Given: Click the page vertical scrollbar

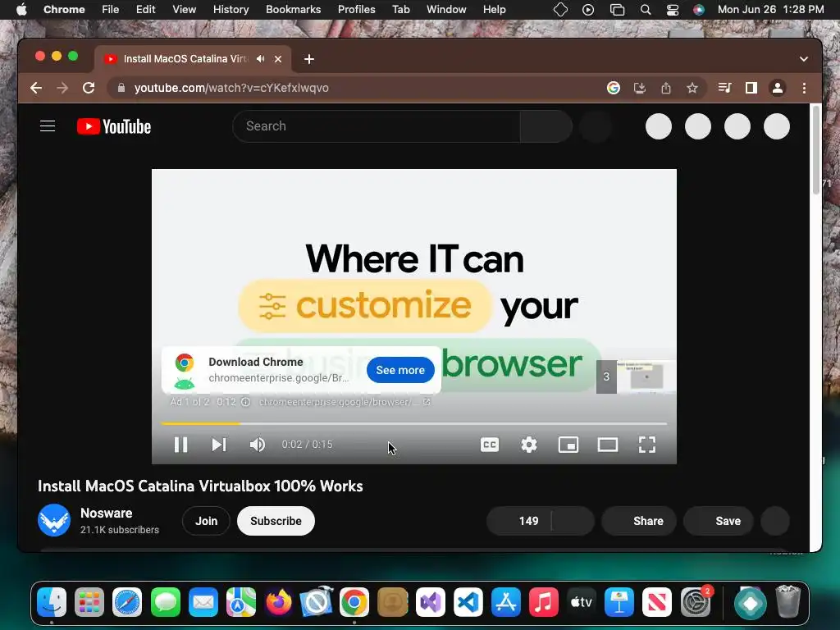Looking at the screenshot, I should tap(816, 150).
